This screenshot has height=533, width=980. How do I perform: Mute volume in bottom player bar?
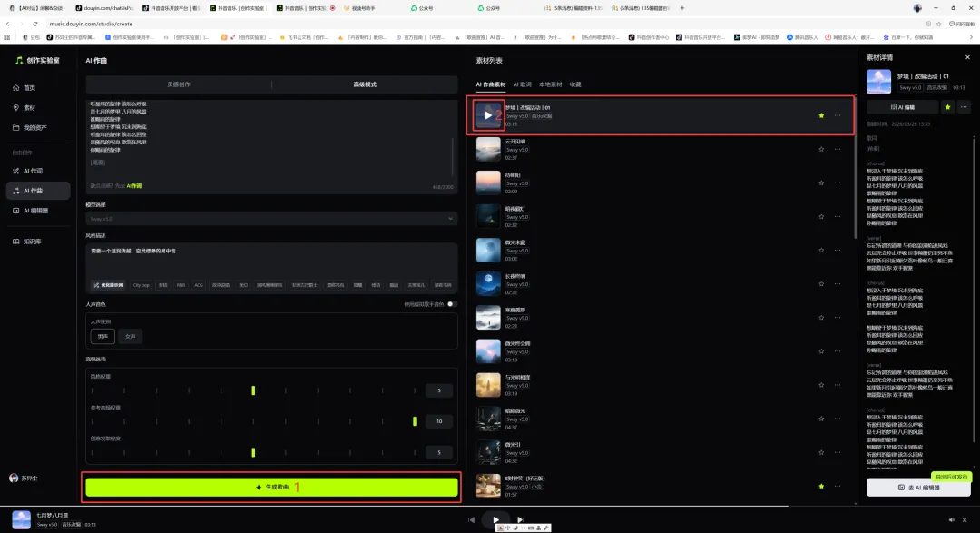click(951, 520)
